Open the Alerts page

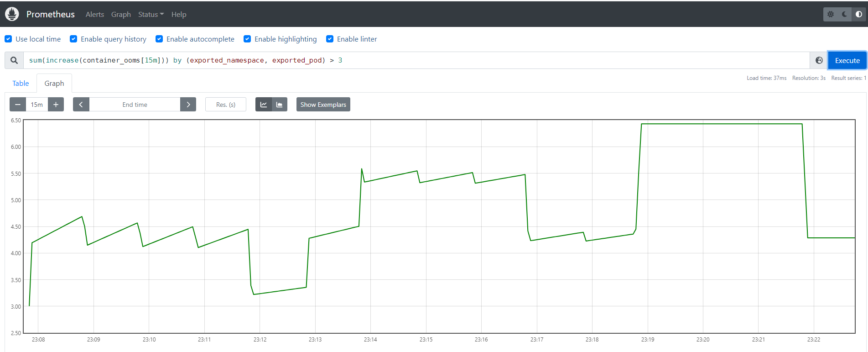95,15
